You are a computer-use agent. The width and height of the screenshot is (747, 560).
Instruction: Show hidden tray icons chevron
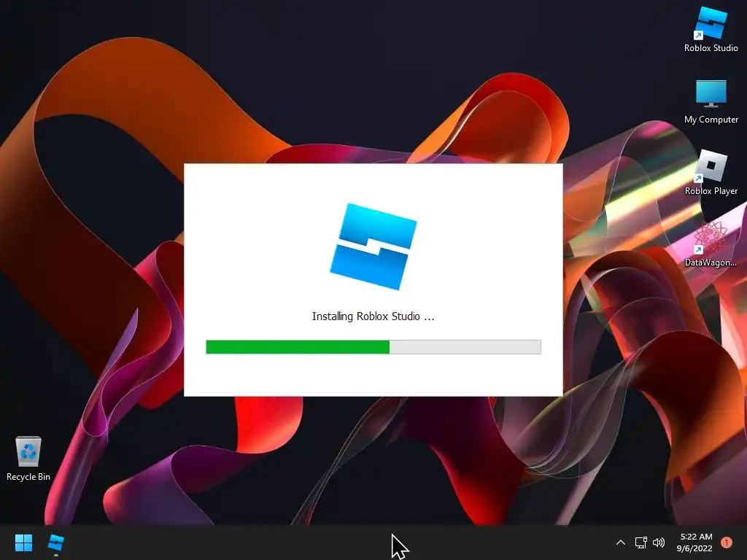pos(620,542)
